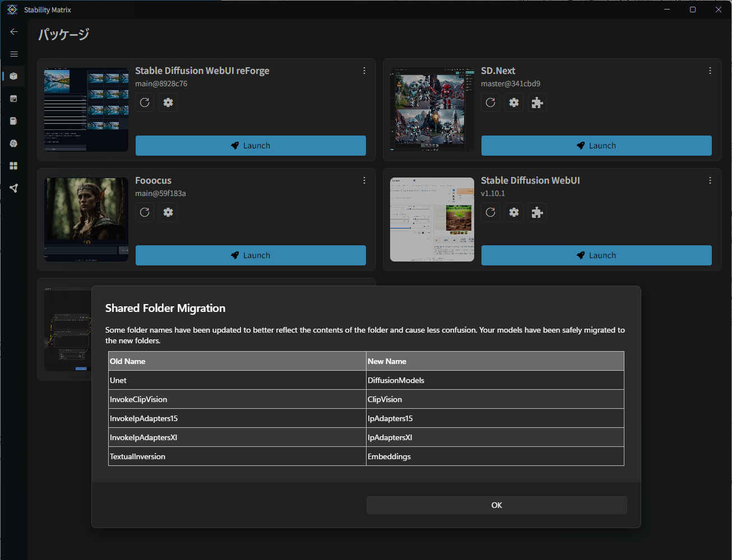Open extensions puzzle icon for Stable Diffusion WebUI
732x560 pixels.
point(537,212)
